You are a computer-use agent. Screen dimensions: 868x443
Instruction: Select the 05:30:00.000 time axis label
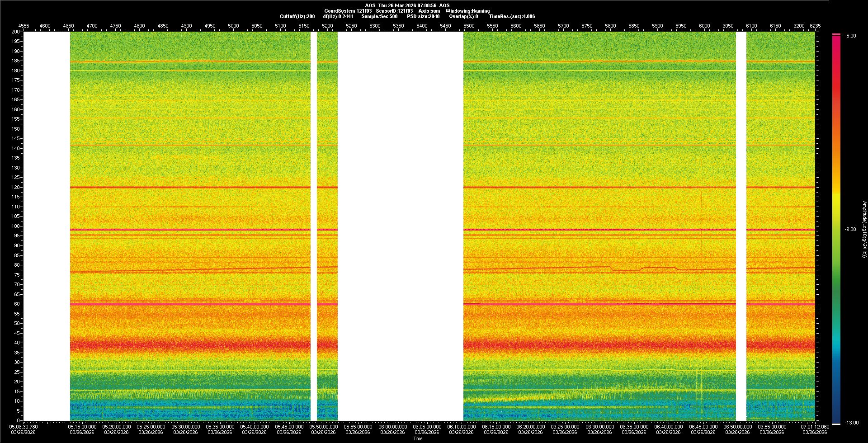point(185,426)
